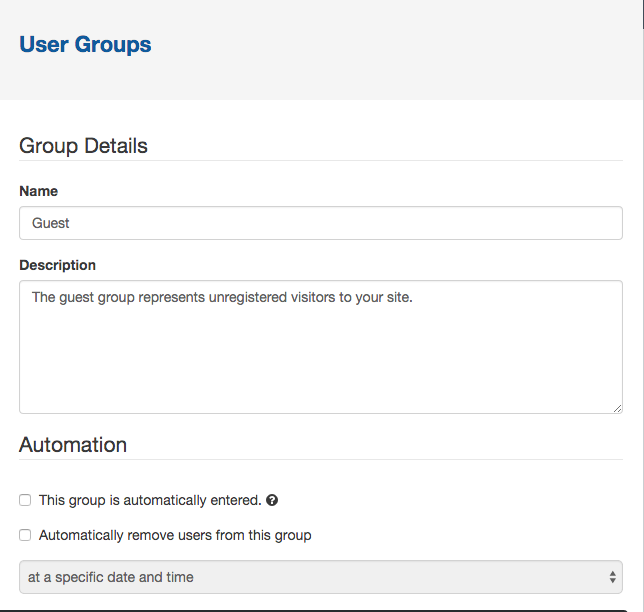Click the 'This group is automatically entered.' label
The height and width of the screenshot is (612, 644).
coord(150,500)
